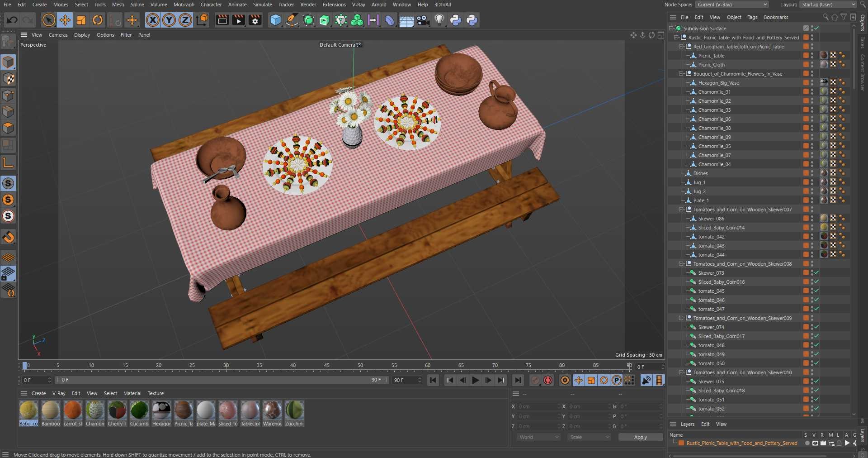Toggle Z axis lock
868x458 pixels.
click(x=185, y=20)
